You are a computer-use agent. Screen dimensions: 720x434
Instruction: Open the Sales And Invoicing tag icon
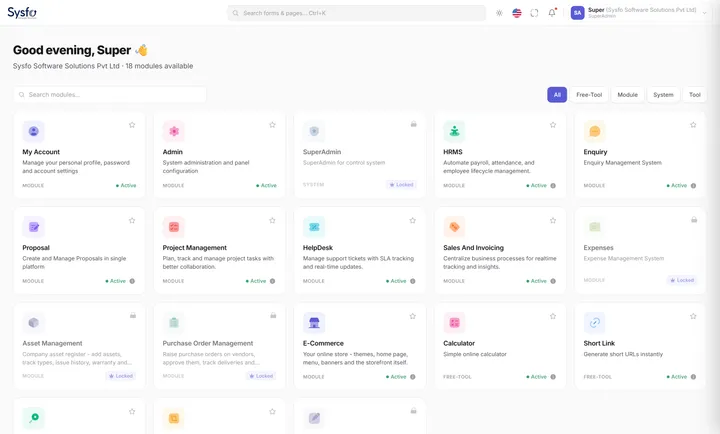(454, 227)
